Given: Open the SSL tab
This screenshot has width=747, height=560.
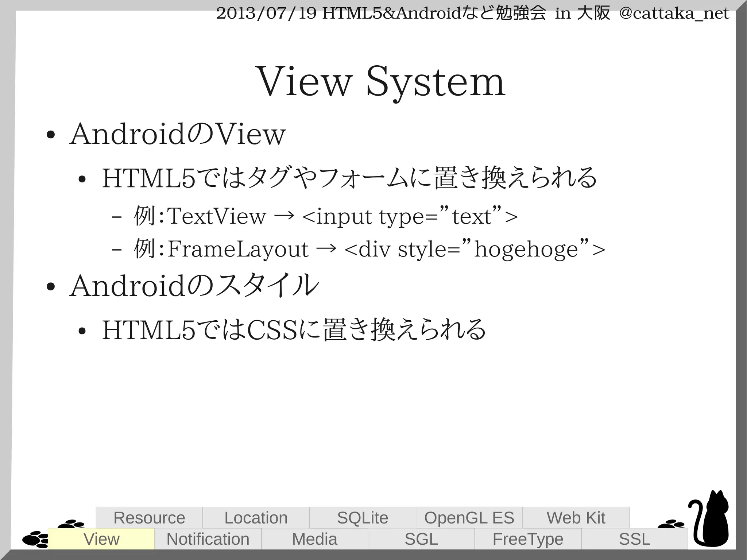Looking at the screenshot, I should click(x=635, y=539).
